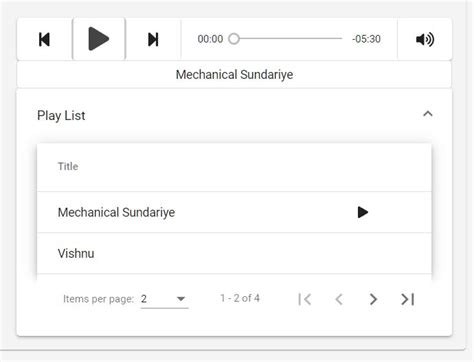Click the seek bar track line
This screenshot has width=474, height=362.
[x=291, y=39]
